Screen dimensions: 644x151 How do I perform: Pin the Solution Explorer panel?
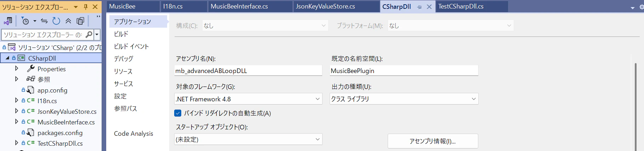pos(86,7)
